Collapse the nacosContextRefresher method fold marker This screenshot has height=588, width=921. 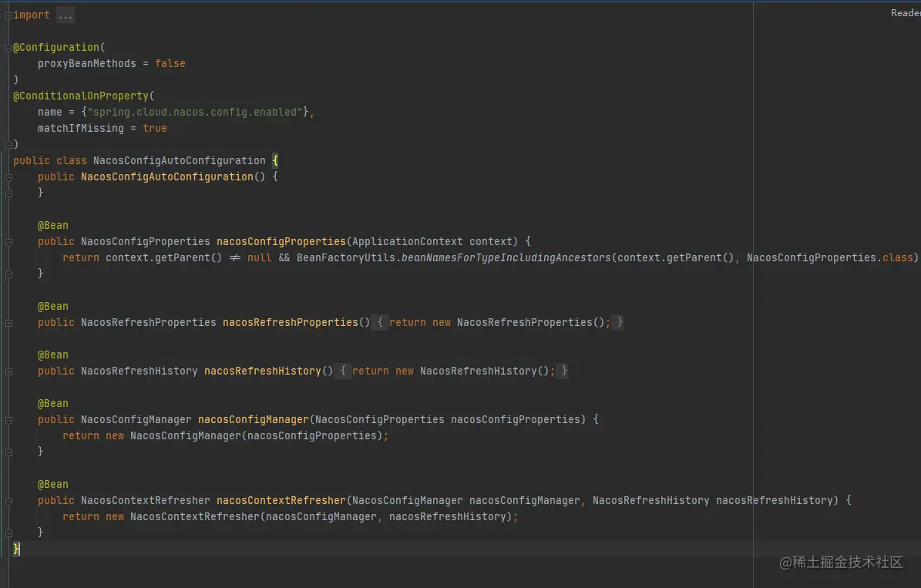8,501
